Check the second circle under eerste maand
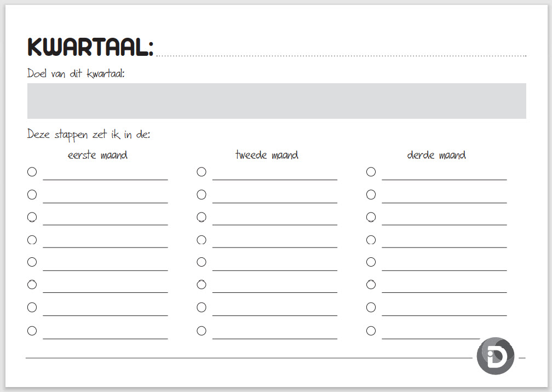The image size is (552, 392). [x=32, y=194]
